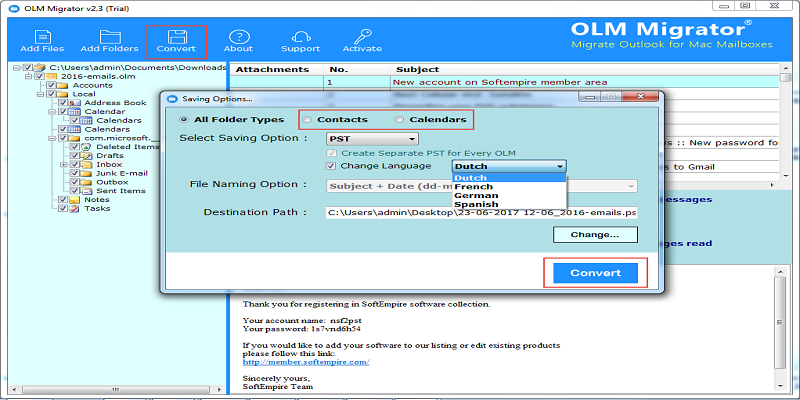Click the Convert floppy-disk toolbar icon
The height and width of the screenshot is (400, 800).
pos(178,37)
